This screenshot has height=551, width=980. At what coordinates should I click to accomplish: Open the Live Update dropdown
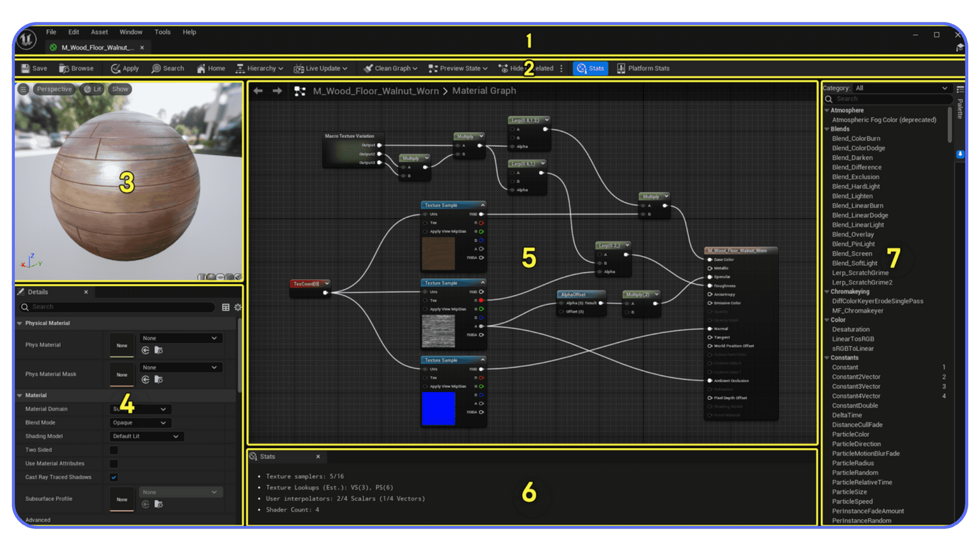click(321, 68)
